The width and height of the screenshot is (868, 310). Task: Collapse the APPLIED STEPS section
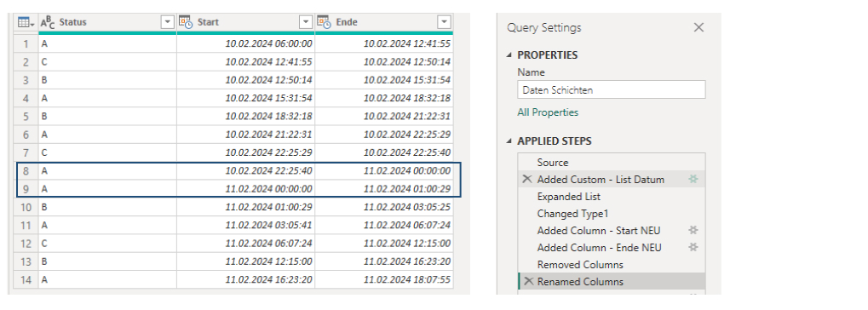[x=509, y=141]
